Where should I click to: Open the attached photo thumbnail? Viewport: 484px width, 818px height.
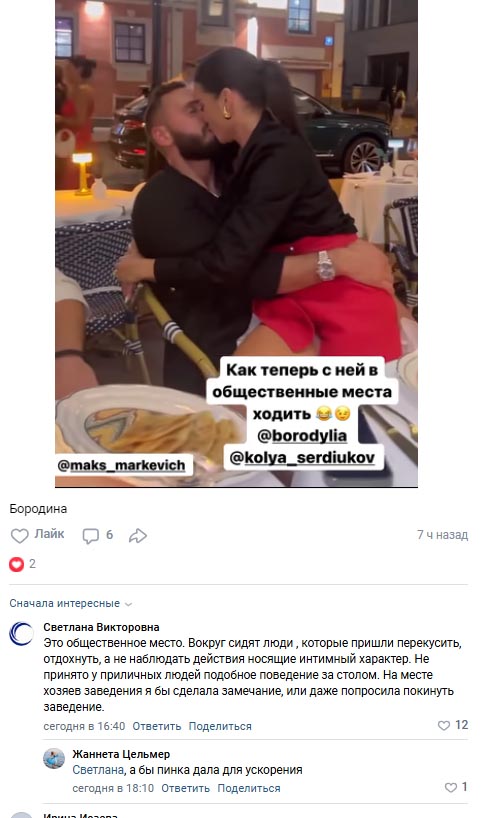point(236,244)
